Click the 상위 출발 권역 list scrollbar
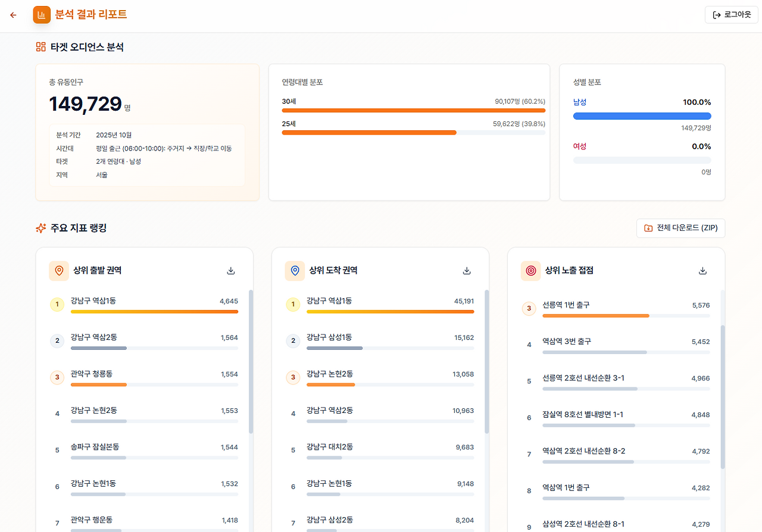 pyautogui.click(x=251, y=362)
